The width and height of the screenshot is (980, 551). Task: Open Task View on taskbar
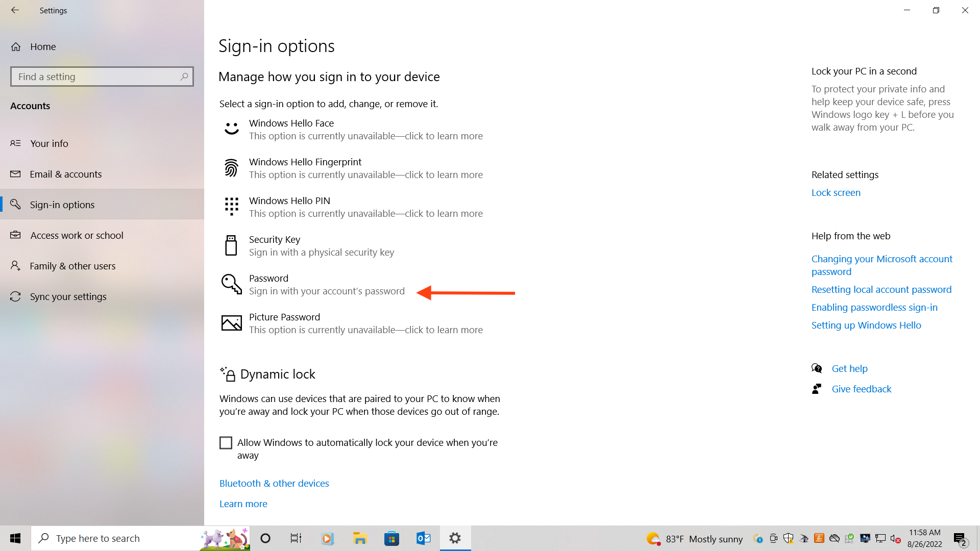(x=296, y=538)
